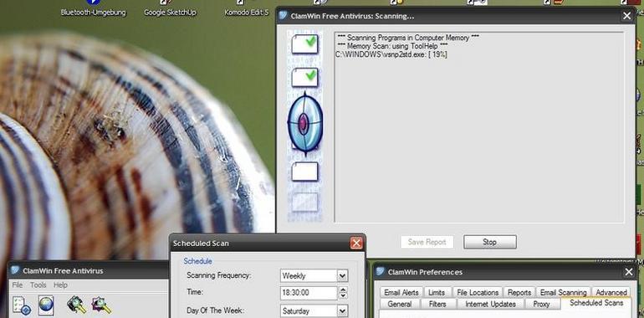Click the empty pending step box
644x318 pixels.
pyautogui.click(x=304, y=172)
